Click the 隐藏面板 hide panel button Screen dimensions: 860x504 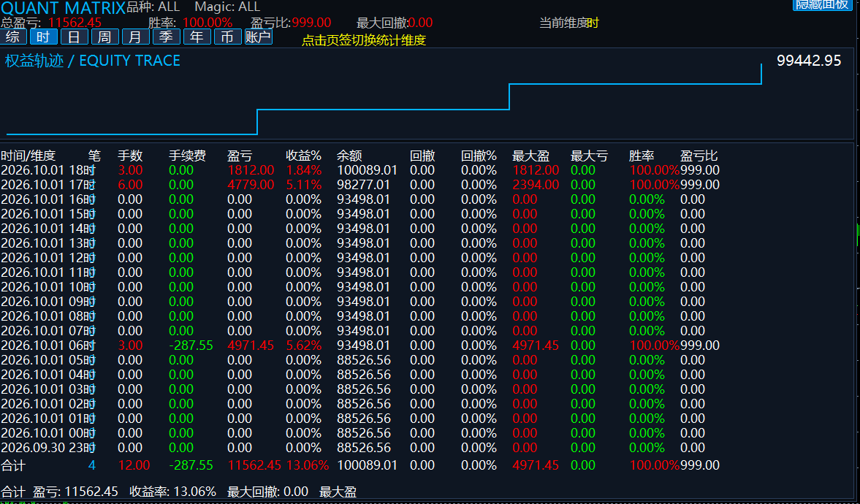pos(823,5)
